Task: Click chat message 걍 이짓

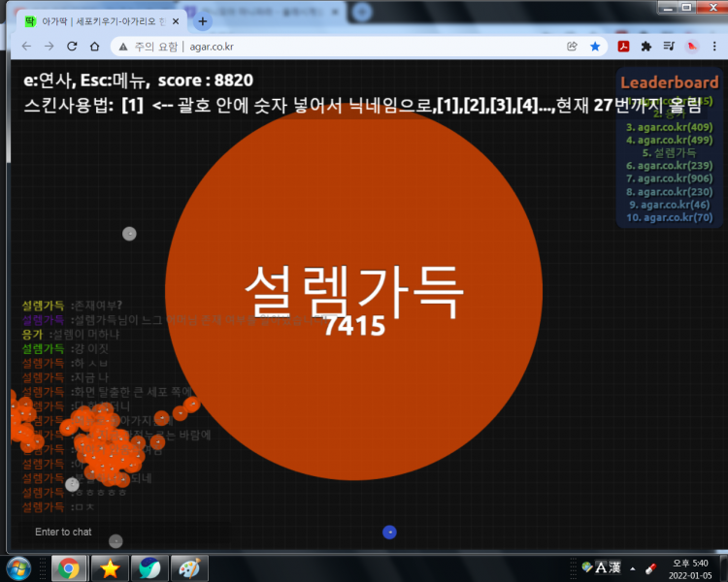Action: click(91, 348)
